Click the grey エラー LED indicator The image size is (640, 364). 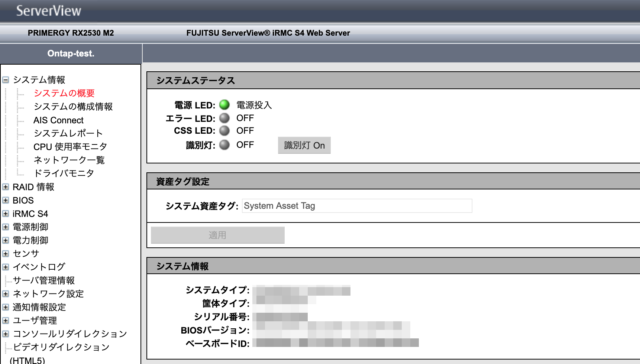[224, 118]
